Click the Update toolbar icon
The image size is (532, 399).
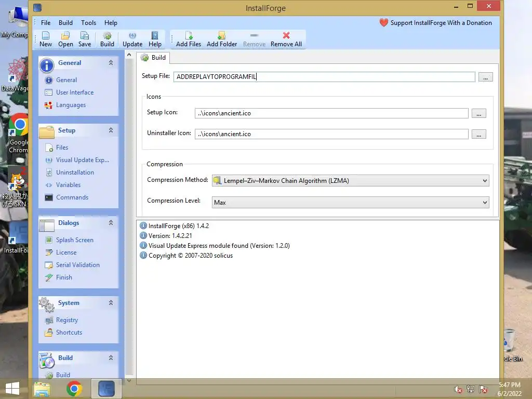point(132,39)
